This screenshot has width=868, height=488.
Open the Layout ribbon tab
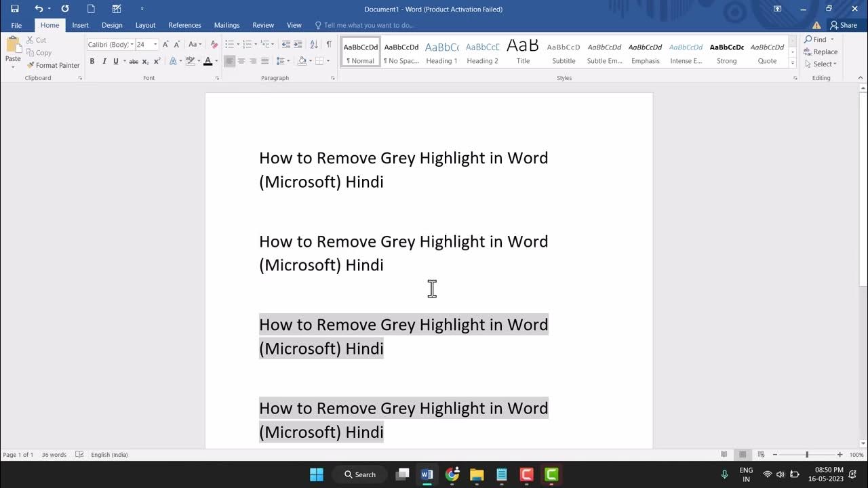click(145, 25)
